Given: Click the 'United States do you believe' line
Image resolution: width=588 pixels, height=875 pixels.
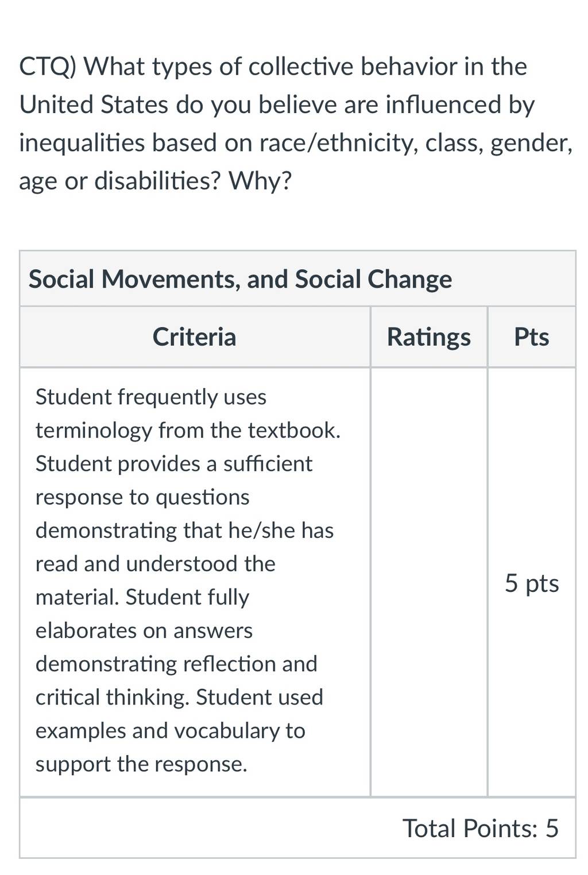Looking at the screenshot, I should click(277, 105).
